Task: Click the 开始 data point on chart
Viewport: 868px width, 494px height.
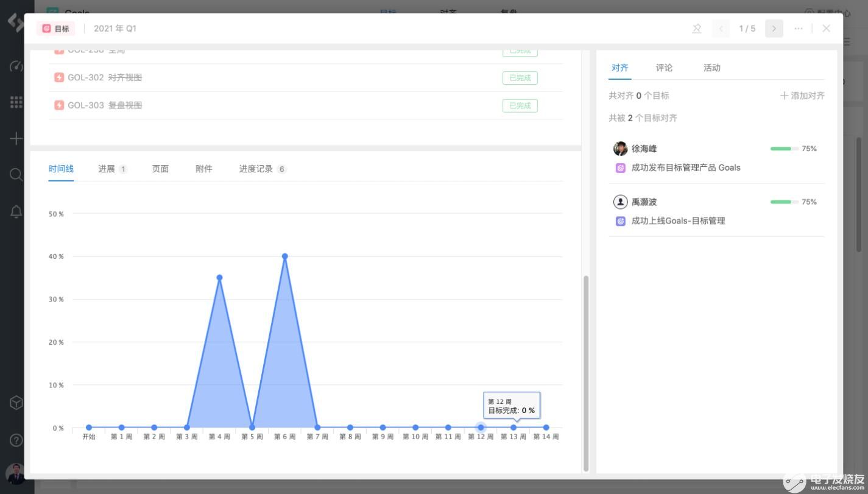Action: [x=89, y=428]
